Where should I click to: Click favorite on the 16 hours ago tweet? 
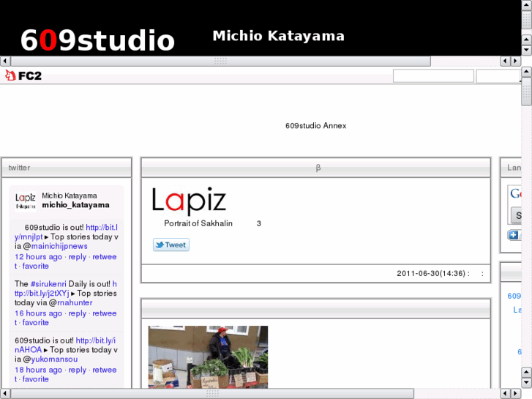pyautogui.click(x=36, y=322)
